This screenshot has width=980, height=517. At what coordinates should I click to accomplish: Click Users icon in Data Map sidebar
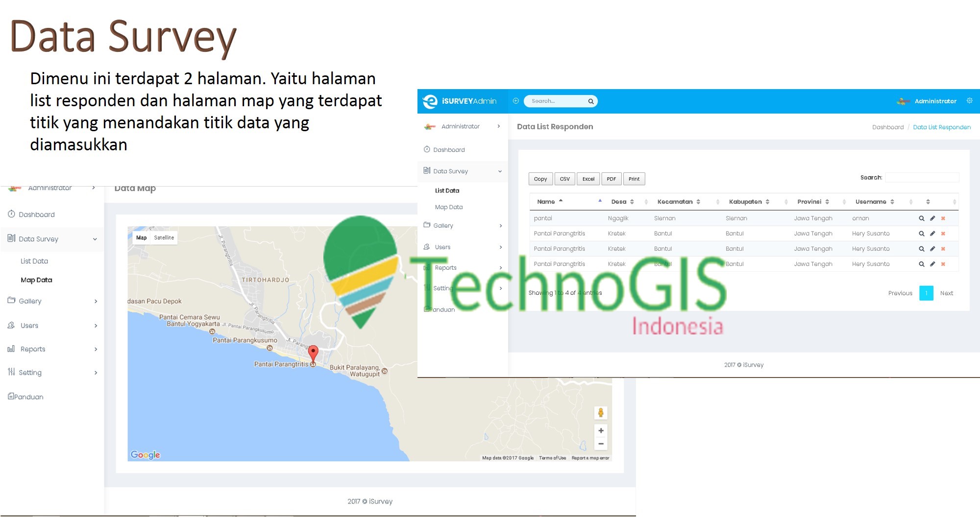click(x=11, y=325)
